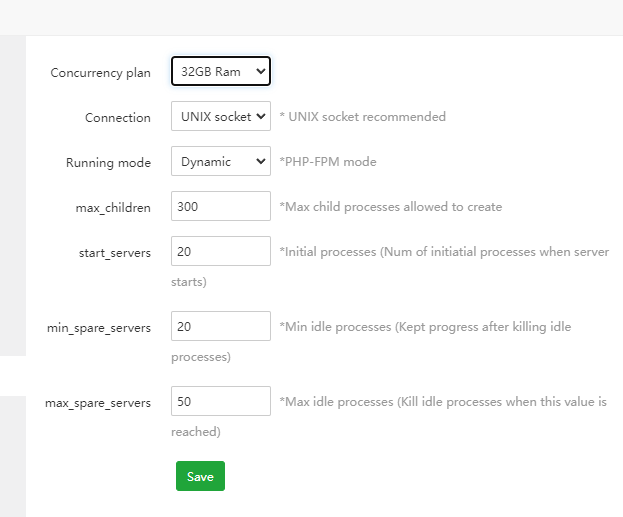Click the Running mode label
Image resolution: width=623 pixels, height=517 pixels.
108,163
